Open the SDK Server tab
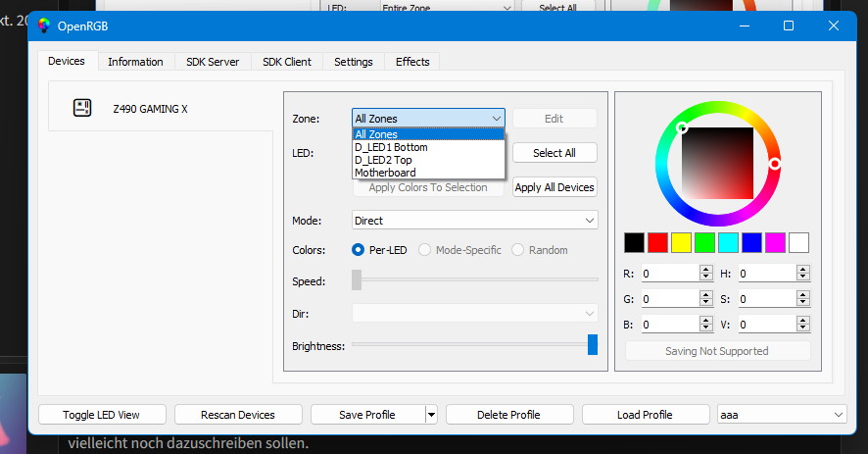 (x=213, y=62)
